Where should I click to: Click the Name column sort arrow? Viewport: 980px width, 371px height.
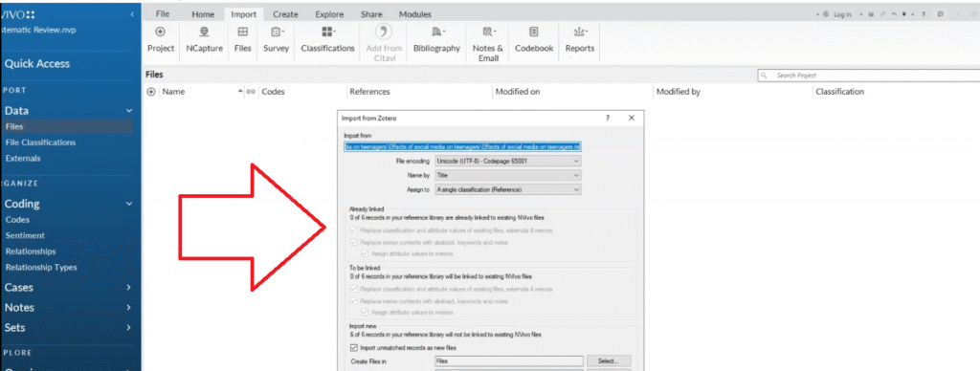tap(240, 92)
